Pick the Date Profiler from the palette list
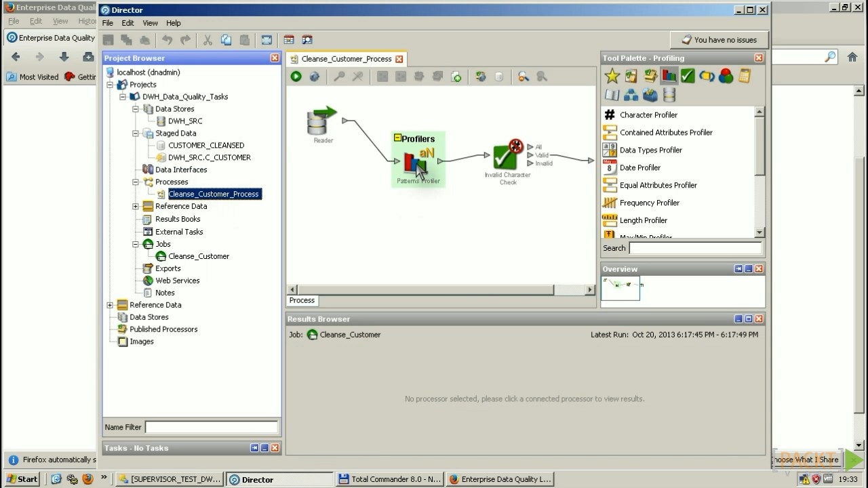Screen dimensions: 868x488 (639, 167)
